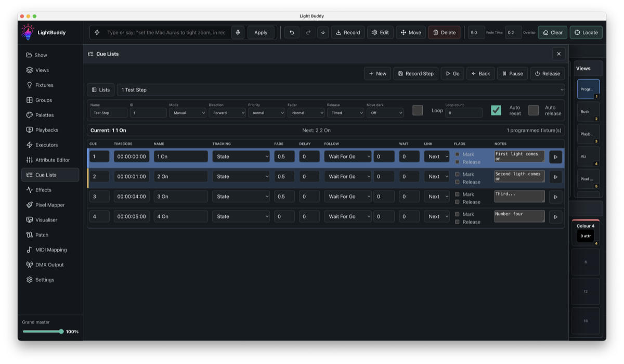Click the LightBuddy lightbulb logo

click(x=27, y=32)
